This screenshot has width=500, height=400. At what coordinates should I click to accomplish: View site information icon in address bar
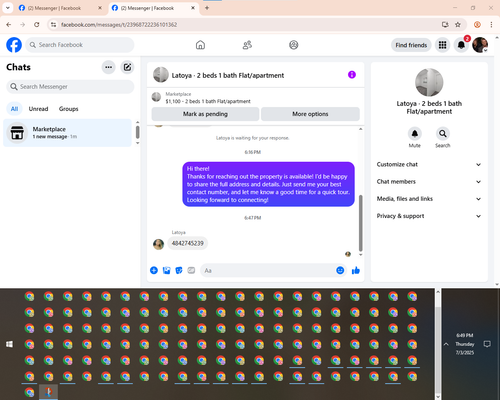53,25
